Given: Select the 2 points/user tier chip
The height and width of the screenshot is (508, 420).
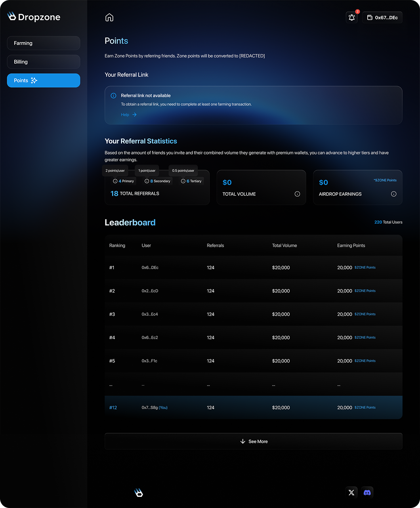Looking at the screenshot, I should coord(115,170).
